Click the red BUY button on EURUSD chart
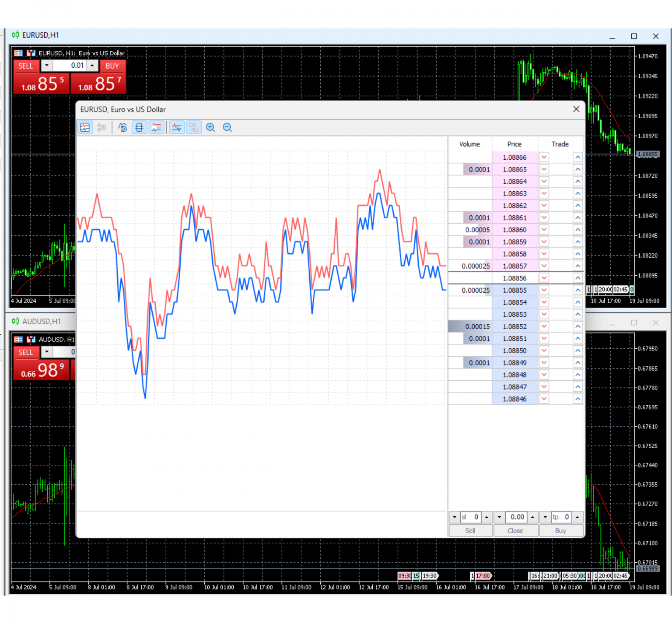This screenshot has width=672, height=624. pos(112,66)
